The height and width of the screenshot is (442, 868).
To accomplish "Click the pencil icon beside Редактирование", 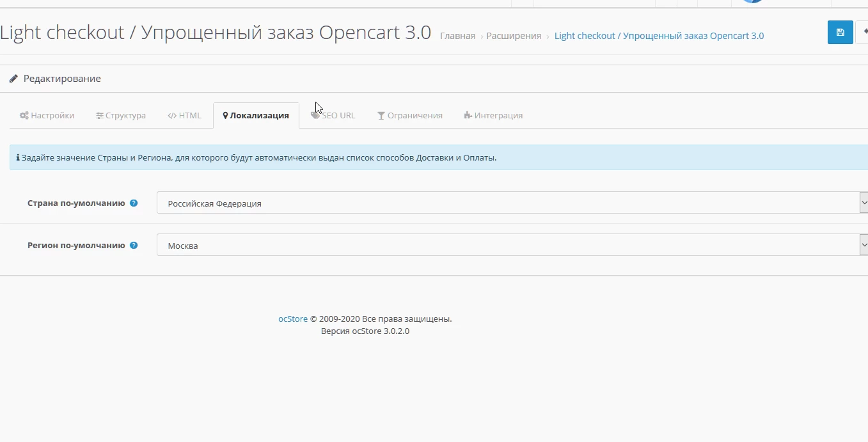I will (13, 79).
